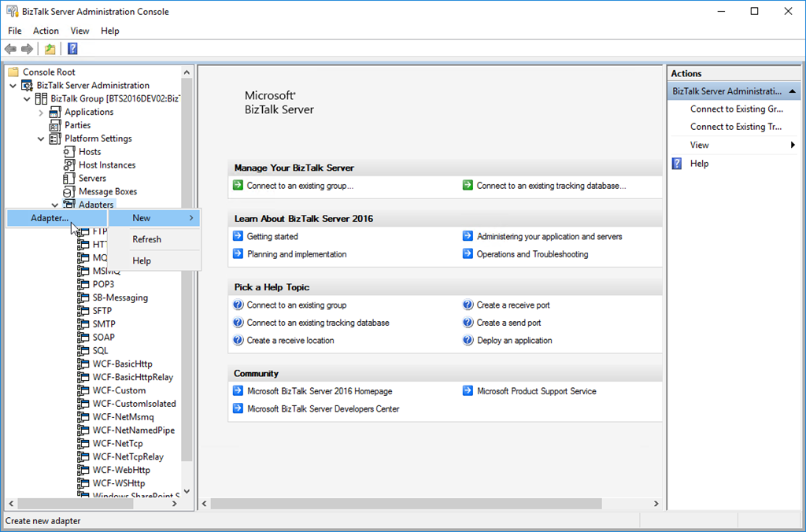Choose Refresh in the context menu
The image size is (806, 532).
(x=154, y=239)
